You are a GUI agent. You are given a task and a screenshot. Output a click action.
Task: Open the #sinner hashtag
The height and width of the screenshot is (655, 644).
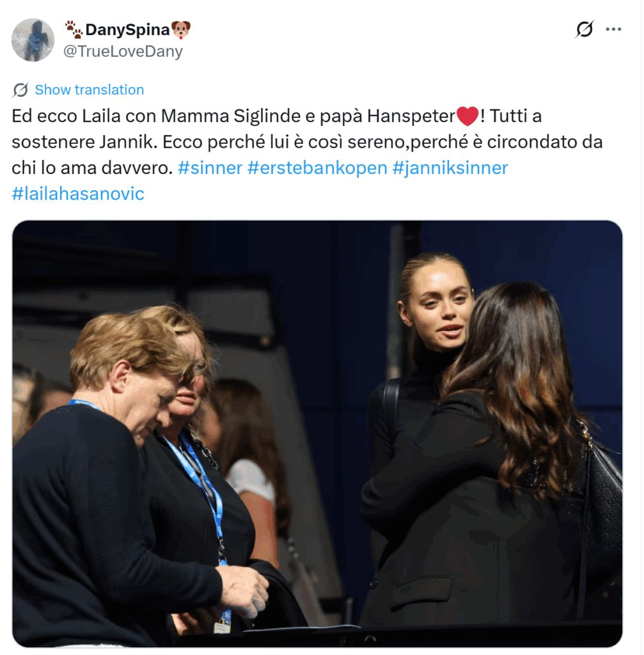(x=210, y=168)
